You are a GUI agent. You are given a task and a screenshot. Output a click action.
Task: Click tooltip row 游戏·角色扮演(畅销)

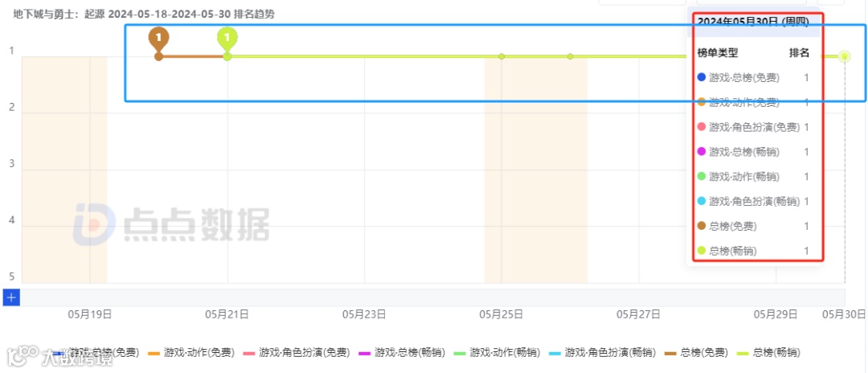click(x=753, y=202)
